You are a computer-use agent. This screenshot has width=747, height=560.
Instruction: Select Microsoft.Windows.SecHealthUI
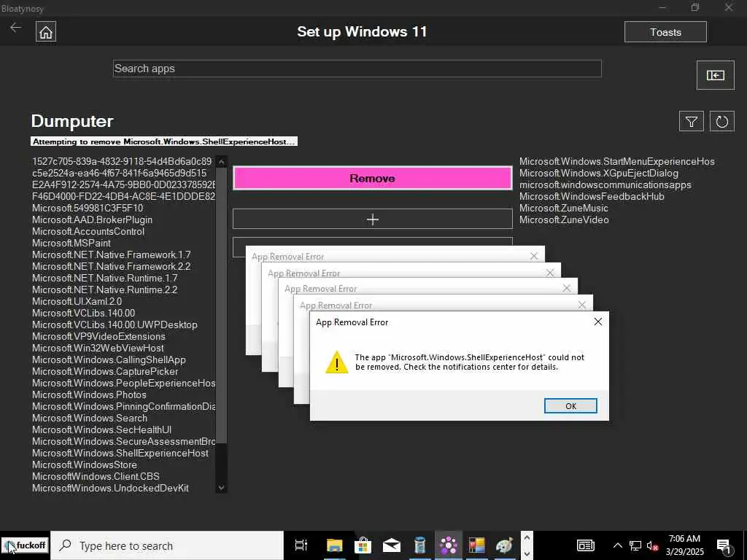tap(101, 429)
